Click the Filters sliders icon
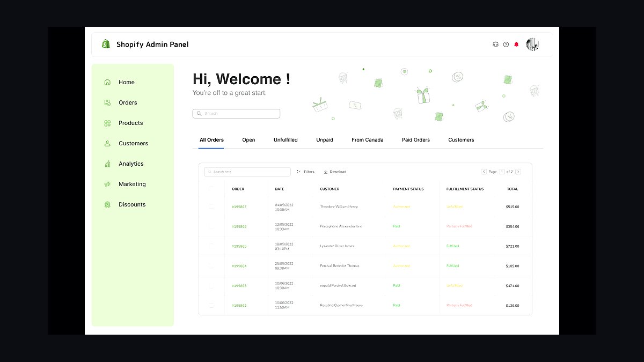644x362 pixels. click(298, 172)
